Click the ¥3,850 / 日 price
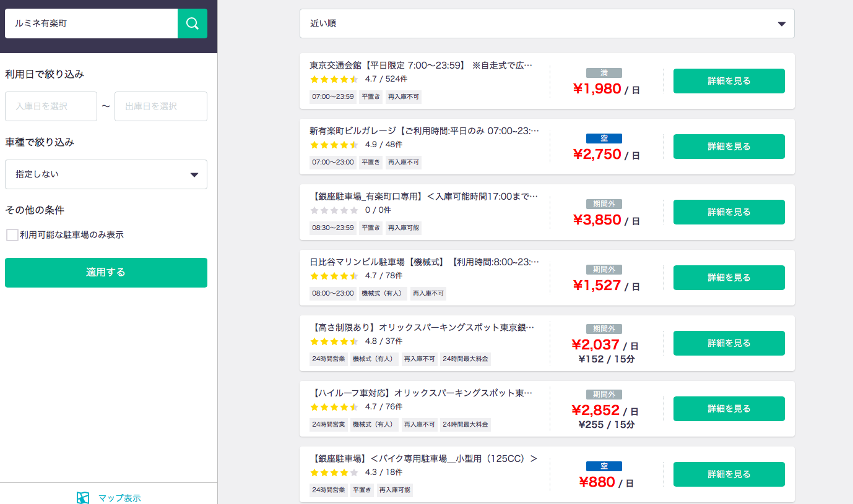 point(606,220)
